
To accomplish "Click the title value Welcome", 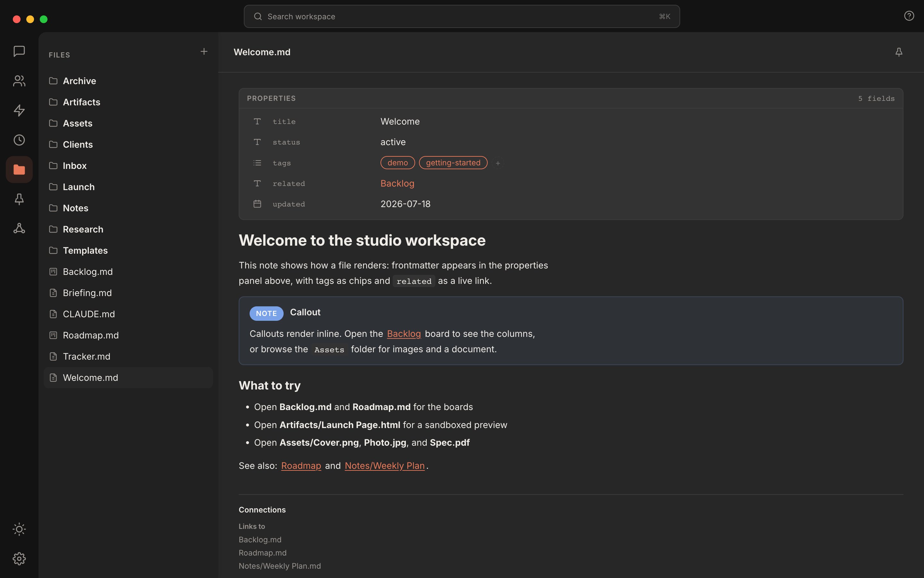I will (400, 122).
